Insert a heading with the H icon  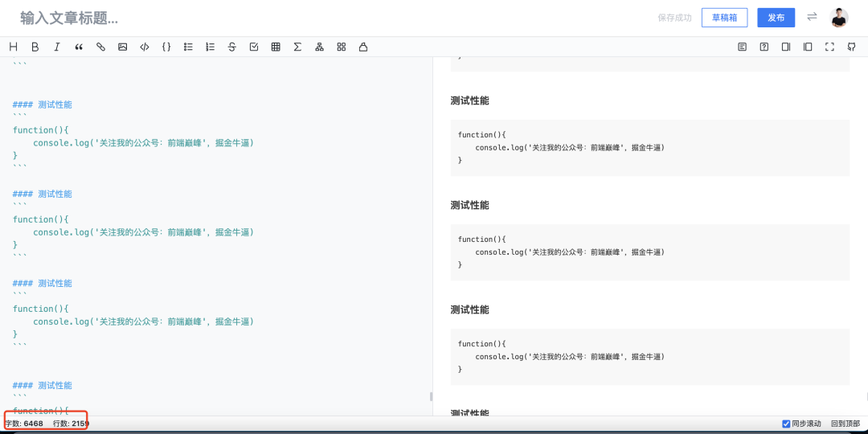click(14, 47)
